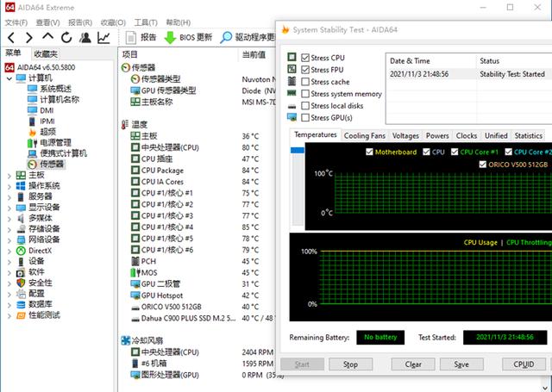Enable the Stress cache checkbox
This screenshot has width=552, height=392.
pyautogui.click(x=304, y=82)
